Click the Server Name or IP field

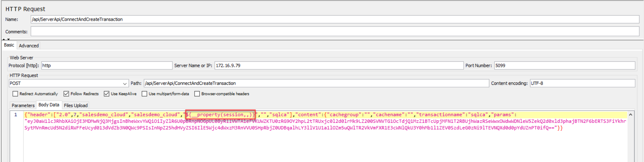[339, 66]
